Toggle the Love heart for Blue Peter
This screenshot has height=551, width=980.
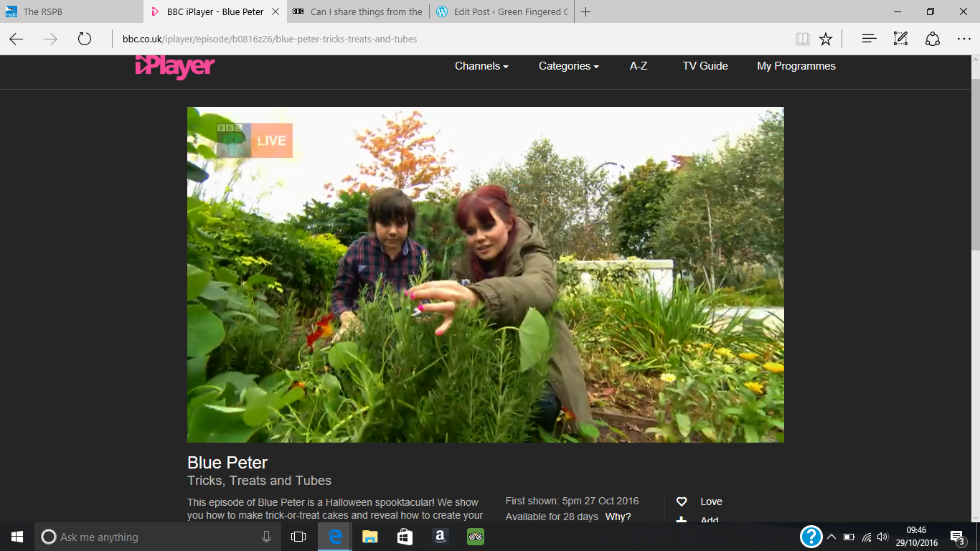682,501
